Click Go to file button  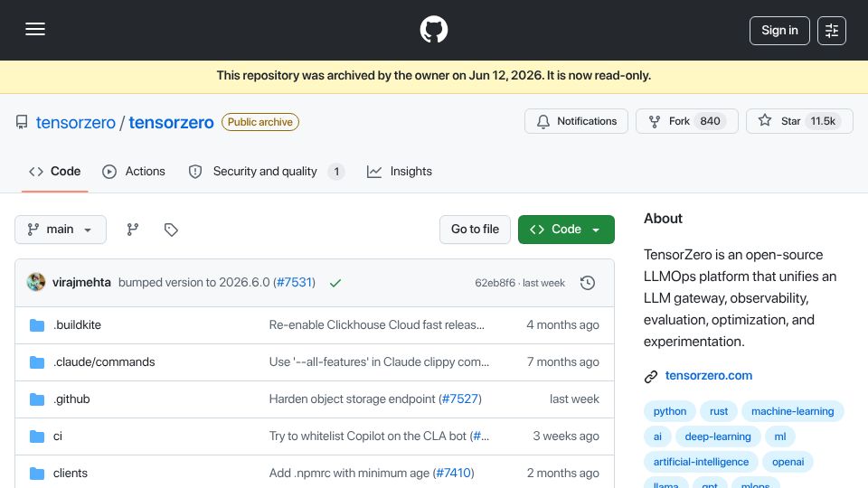point(475,230)
